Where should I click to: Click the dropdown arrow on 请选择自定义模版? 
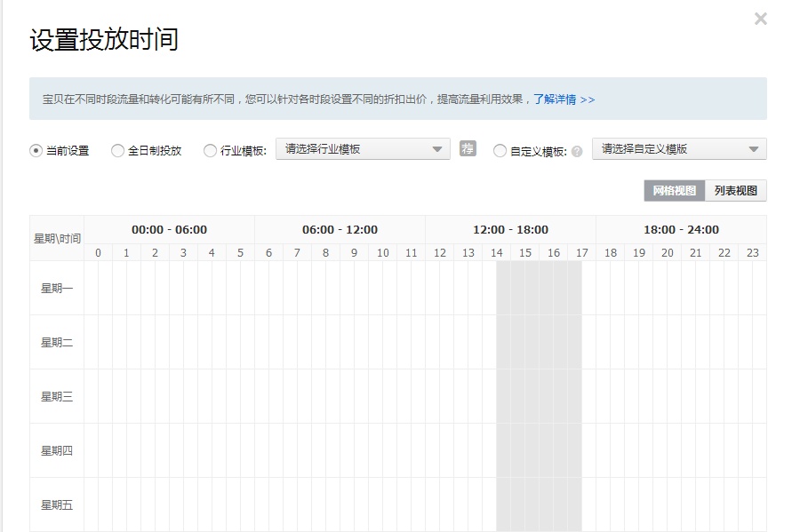click(755, 149)
